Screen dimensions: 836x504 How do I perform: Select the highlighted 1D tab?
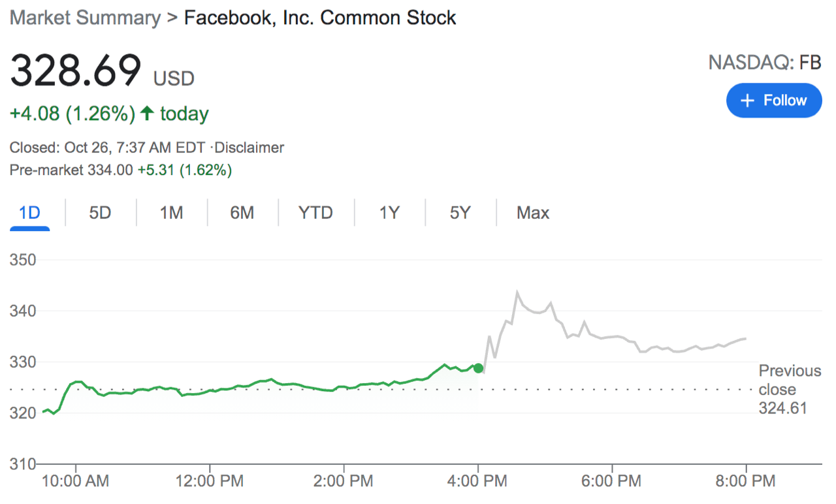pyautogui.click(x=30, y=212)
